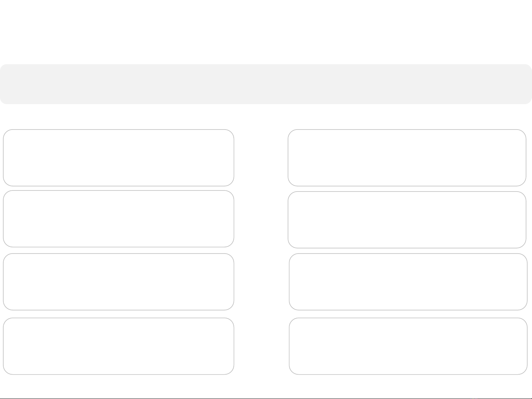This screenshot has height=399, width=532.
Task: Open the third card in left column
Action: (x=119, y=282)
